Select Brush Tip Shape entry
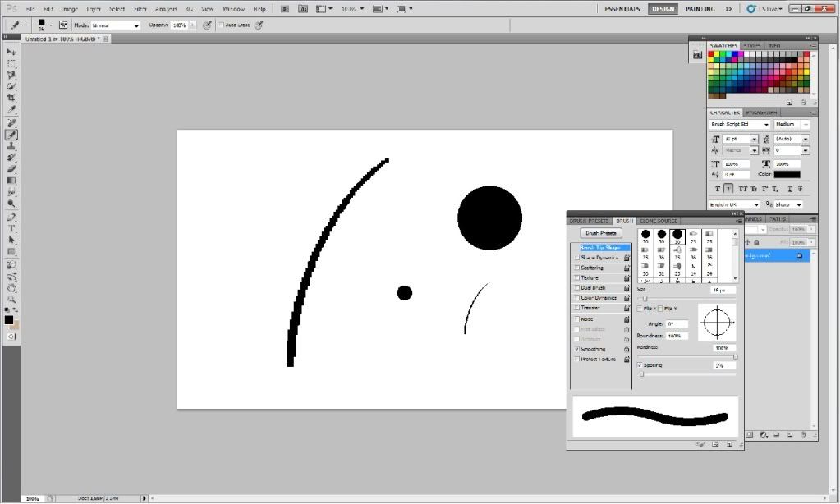This screenshot has width=840, height=504. pyautogui.click(x=600, y=247)
